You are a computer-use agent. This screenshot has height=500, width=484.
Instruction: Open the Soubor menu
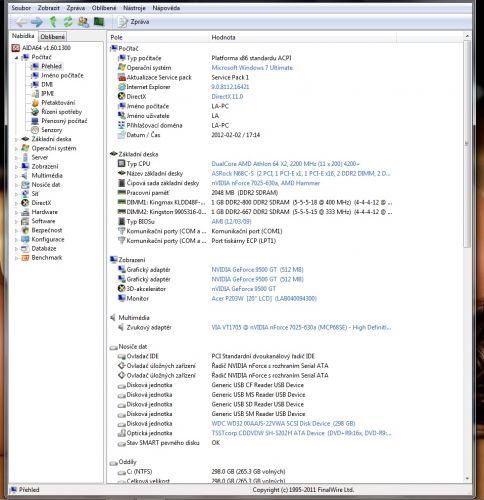click(x=21, y=8)
